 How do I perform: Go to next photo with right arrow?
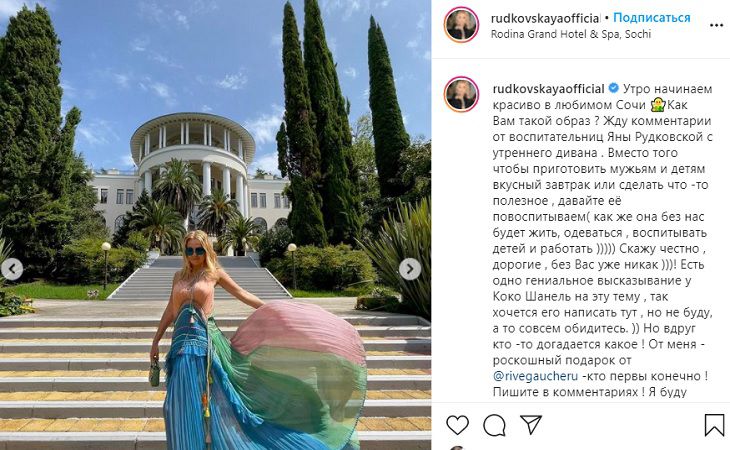(410, 269)
